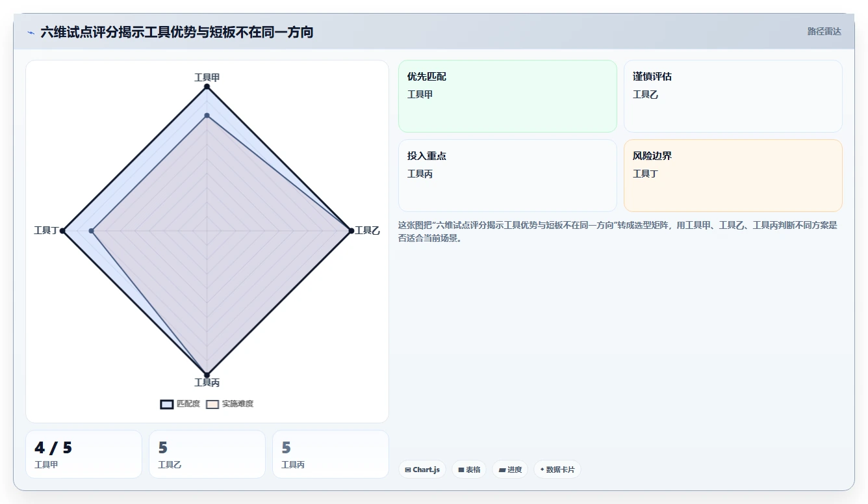Viewport: 868px width, 504px height.
Task: Click 工具丙 axis label below radar
Action: (x=207, y=383)
